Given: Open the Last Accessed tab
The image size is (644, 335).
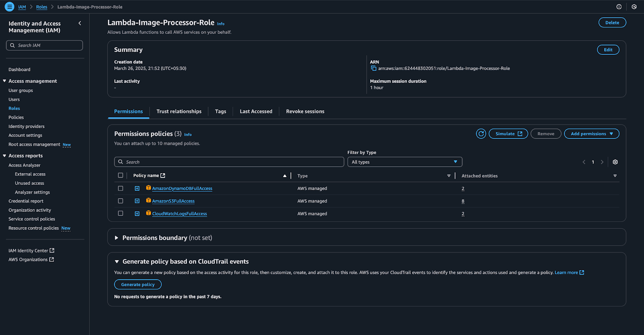Looking at the screenshot, I should 256,112.
